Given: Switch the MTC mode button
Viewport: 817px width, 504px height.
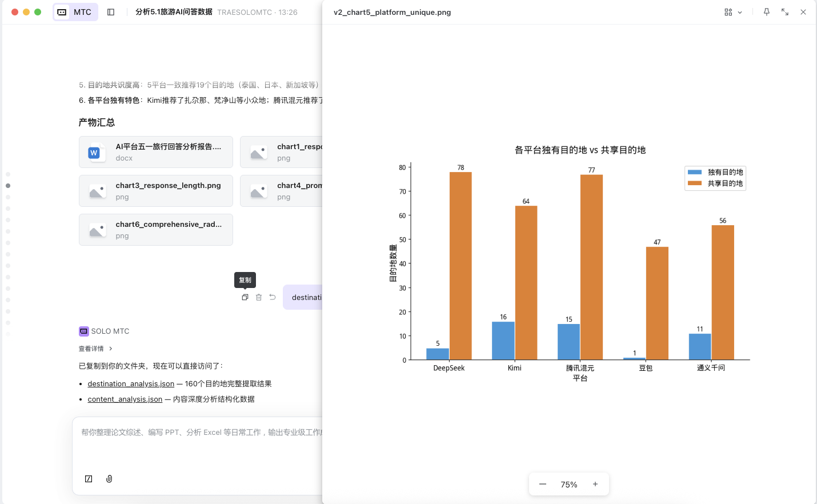Looking at the screenshot, I should 75,12.
